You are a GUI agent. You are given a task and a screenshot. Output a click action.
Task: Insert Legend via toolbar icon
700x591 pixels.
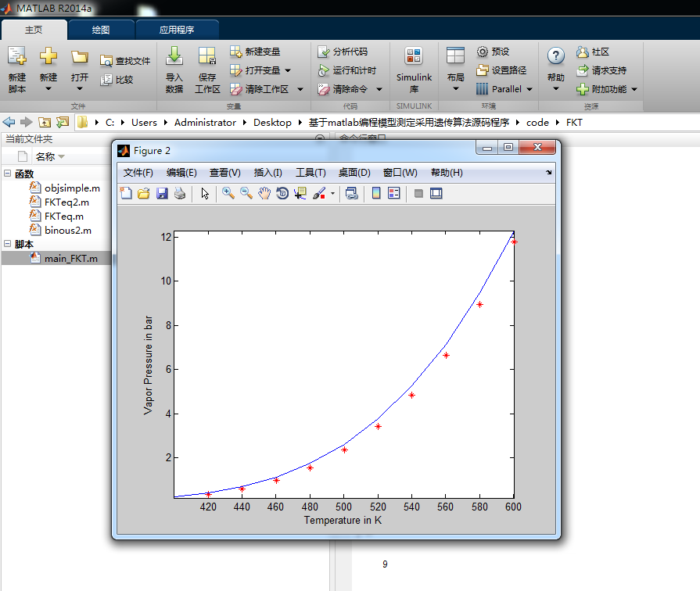click(x=394, y=193)
